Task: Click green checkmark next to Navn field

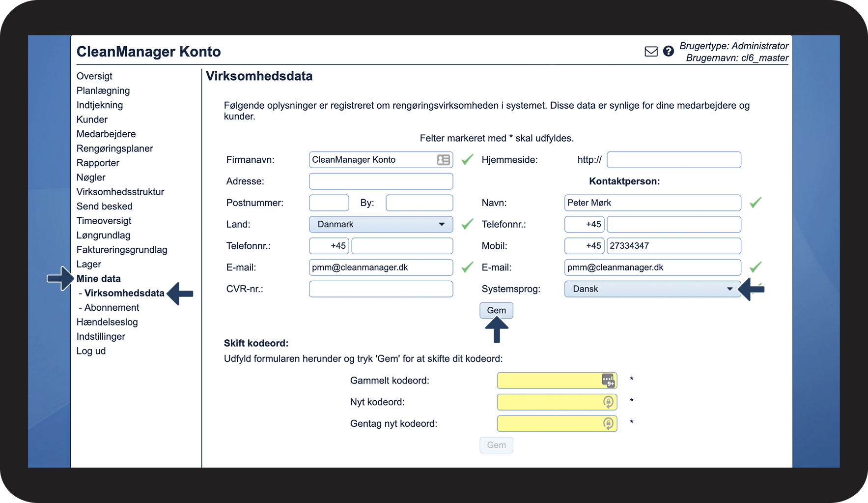Action: (755, 203)
